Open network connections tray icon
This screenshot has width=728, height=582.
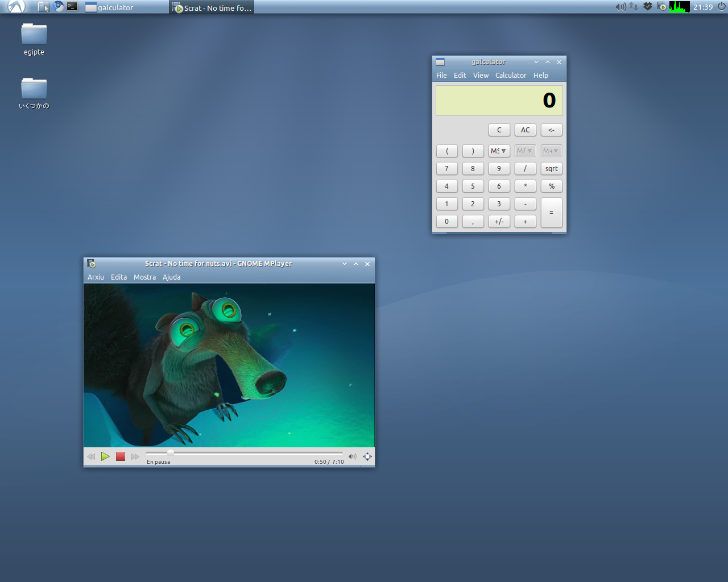pyautogui.click(x=634, y=7)
